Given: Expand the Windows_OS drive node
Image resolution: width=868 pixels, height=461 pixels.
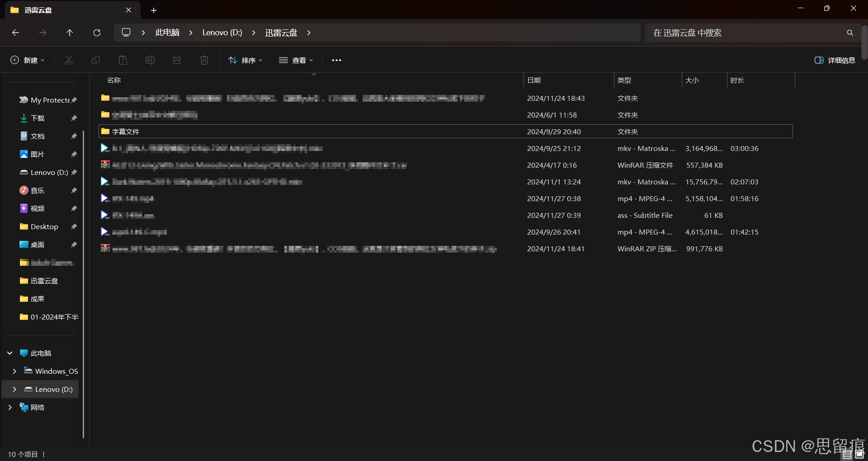Looking at the screenshot, I should [x=14, y=371].
